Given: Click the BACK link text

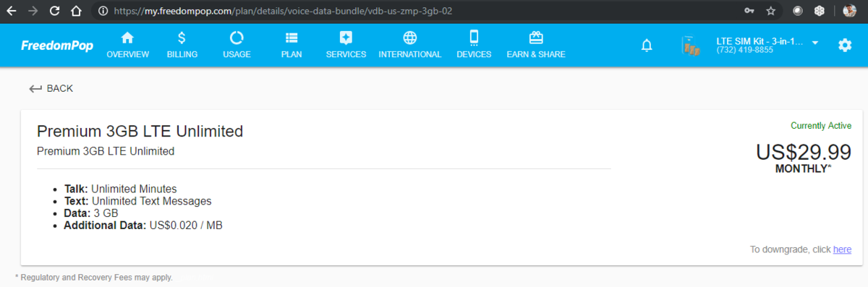Looking at the screenshot, I should 60,89.
